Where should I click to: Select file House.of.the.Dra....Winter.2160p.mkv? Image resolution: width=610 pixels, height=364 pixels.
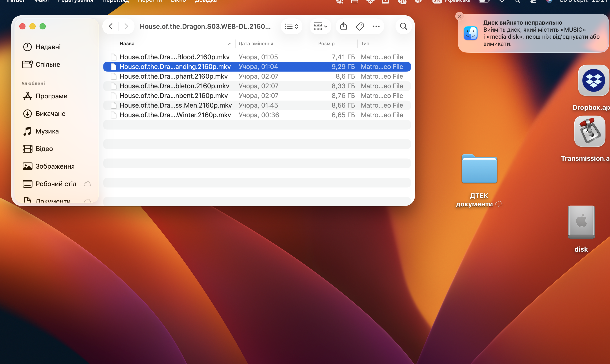point(257,115)
